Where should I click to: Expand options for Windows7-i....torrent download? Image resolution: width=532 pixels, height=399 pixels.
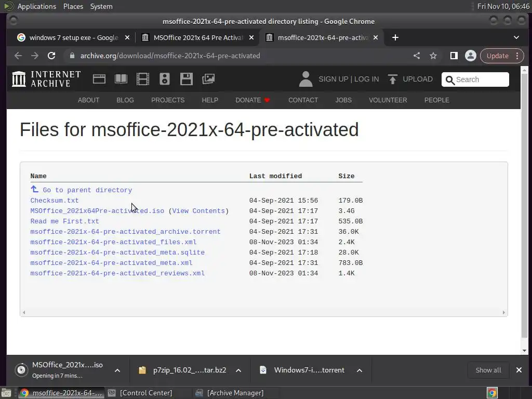pos(360,370)
